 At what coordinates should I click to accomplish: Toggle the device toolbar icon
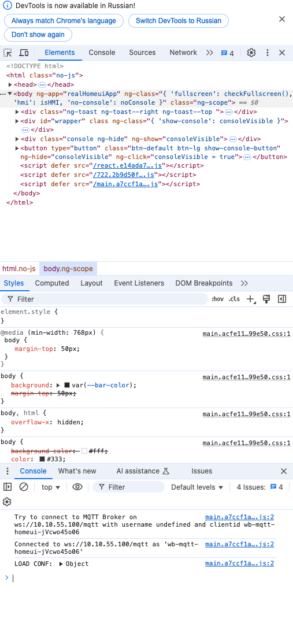click(24, 53)
